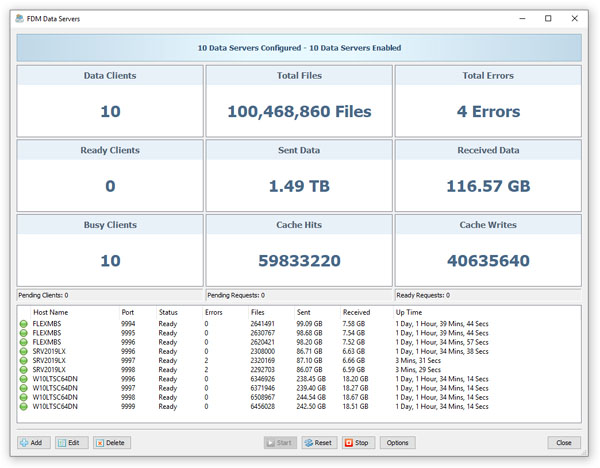This screenshot has width=600, height=468.
Task: Click files value 2320169
Action: 262,360
